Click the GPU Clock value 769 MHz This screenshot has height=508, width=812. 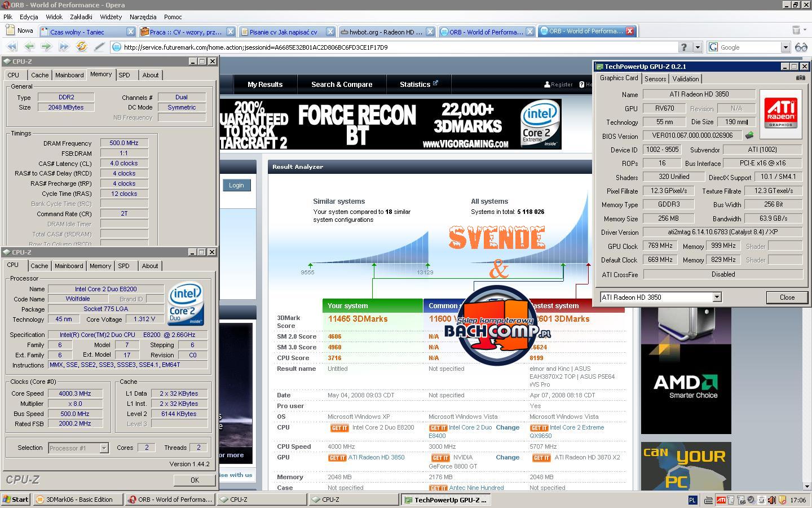click(x=660, y=246)
